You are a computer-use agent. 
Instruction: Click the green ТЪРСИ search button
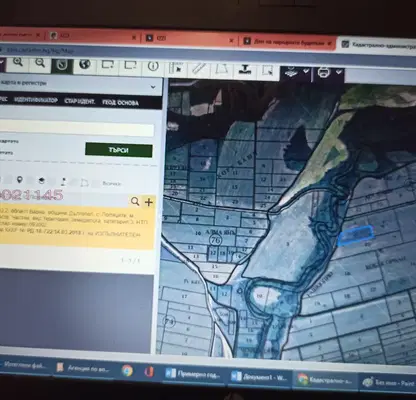pyautogui.click(x=119, y=150)
